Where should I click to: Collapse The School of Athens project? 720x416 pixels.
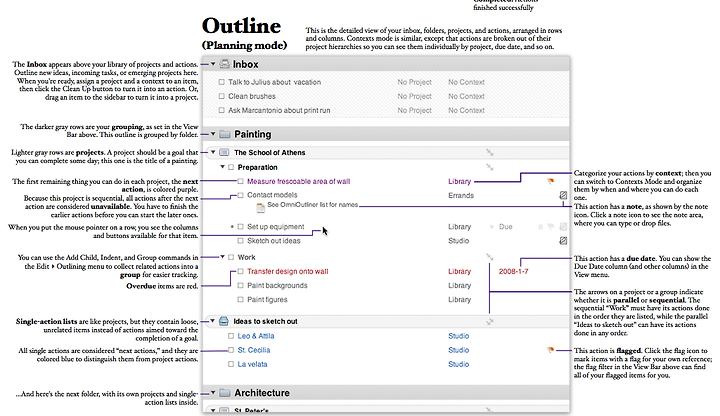213,152
